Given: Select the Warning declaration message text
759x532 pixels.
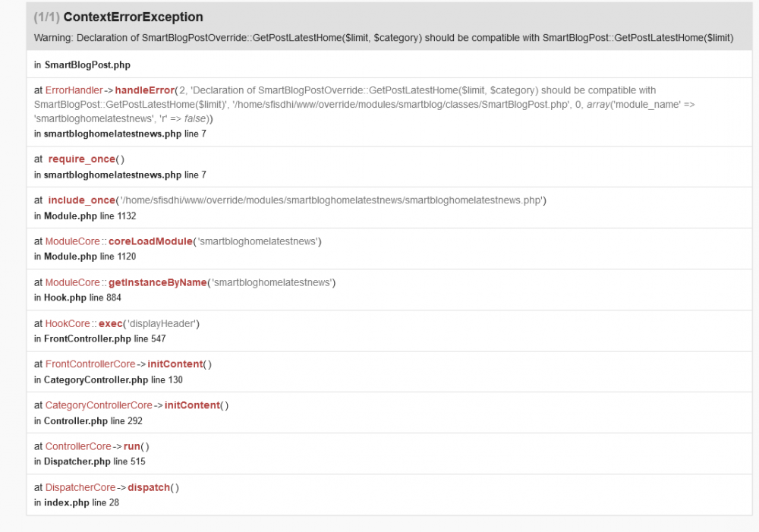Looking at the screenshot, I should 383,38.
